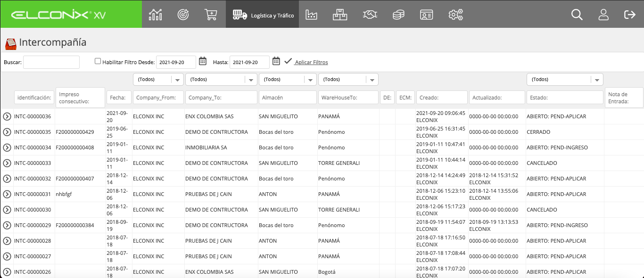Open the Hasta date calendar picker

(276, 61)
